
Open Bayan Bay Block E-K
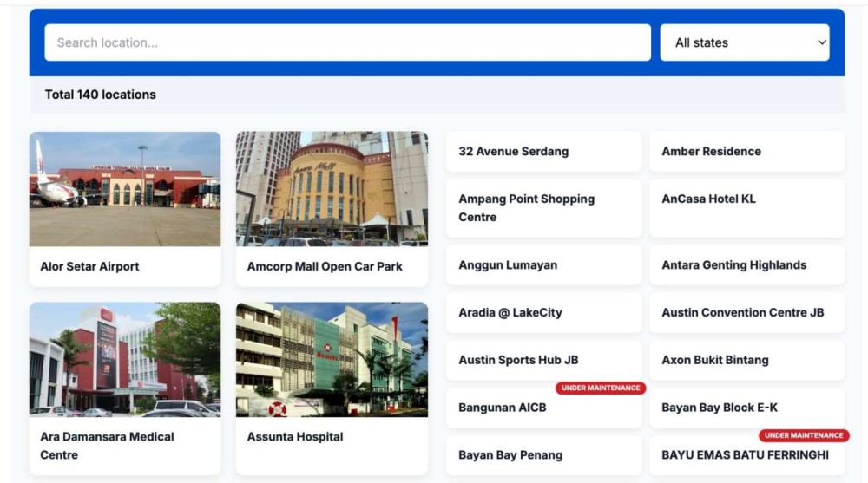click(746, 408)
